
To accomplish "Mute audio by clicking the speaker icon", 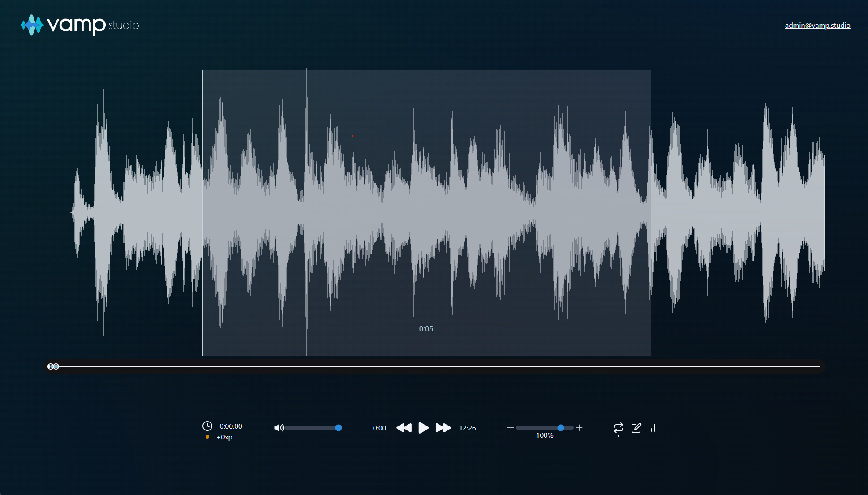I will tap(279, 428).
